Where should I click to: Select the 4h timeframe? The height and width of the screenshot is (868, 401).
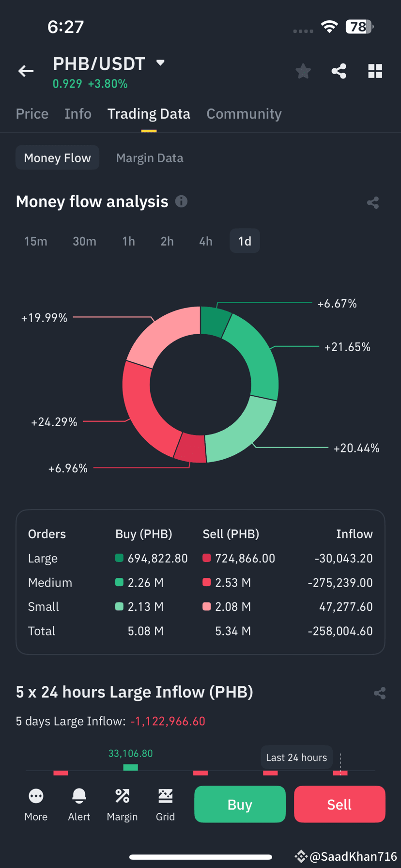point(206,241)
